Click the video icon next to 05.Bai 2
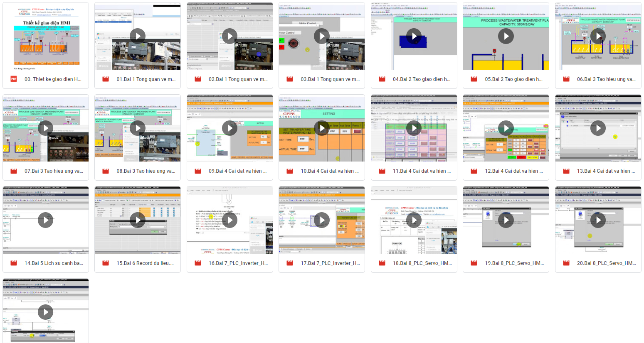The width and height of the screenshot is (644, 343). [474, 79]
